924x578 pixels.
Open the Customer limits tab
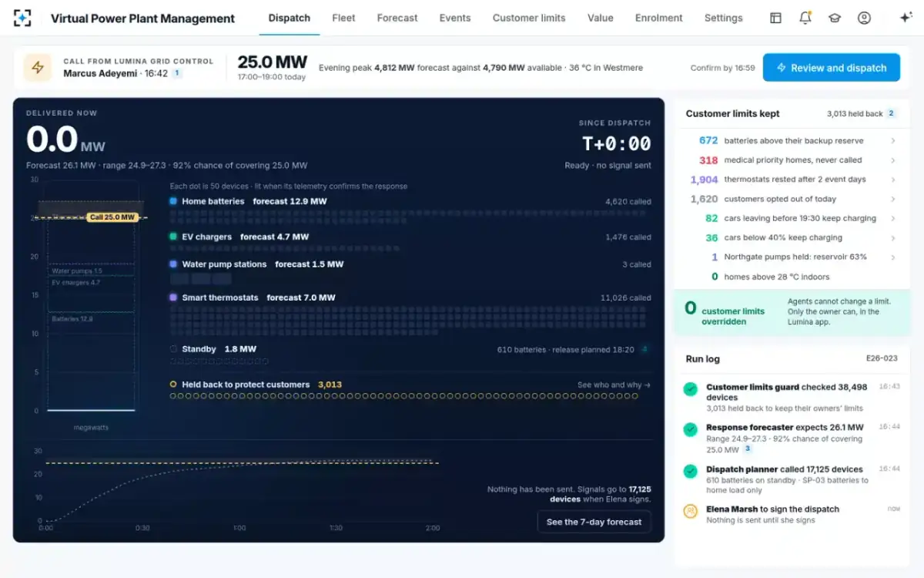pos(529,18)
